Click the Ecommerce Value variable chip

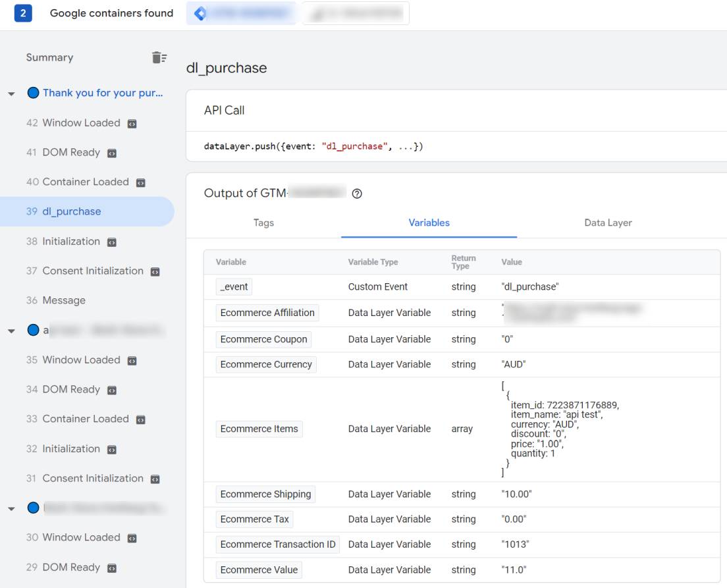[259, 570]
